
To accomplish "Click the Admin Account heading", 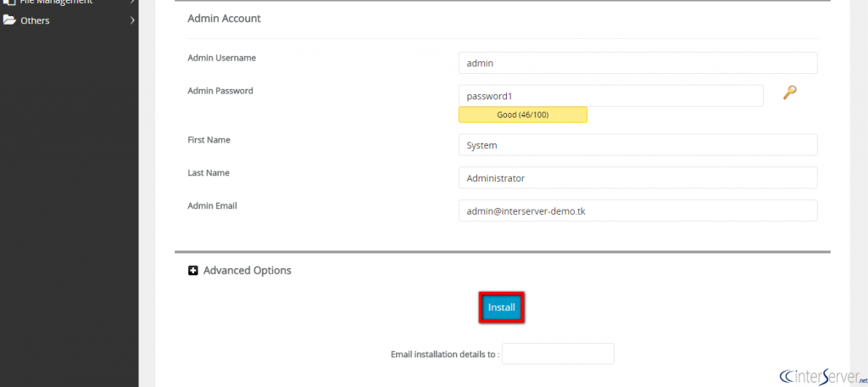I will click(x=224, y=19).
